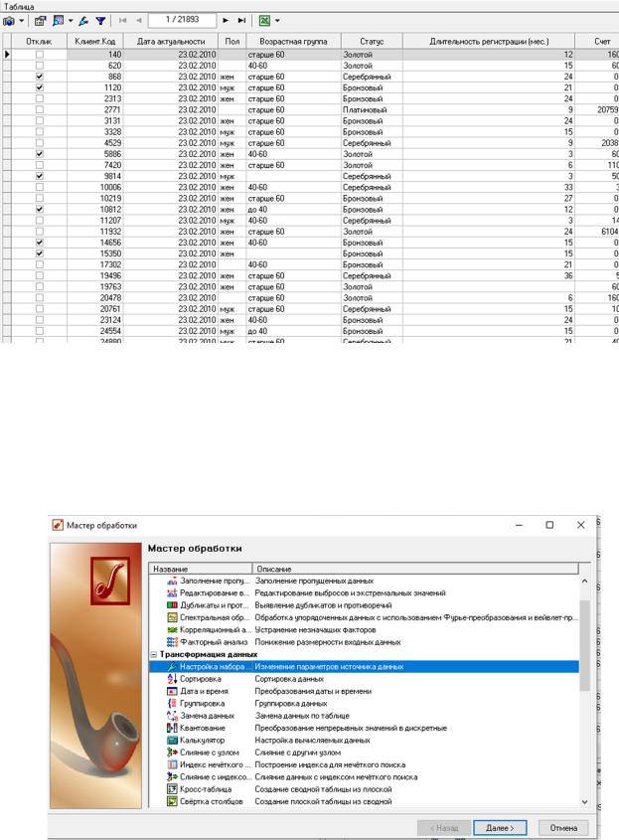Screen dimensions: 619x840
Task: Collapse Трансформация данных group
Action: [154, 654]
